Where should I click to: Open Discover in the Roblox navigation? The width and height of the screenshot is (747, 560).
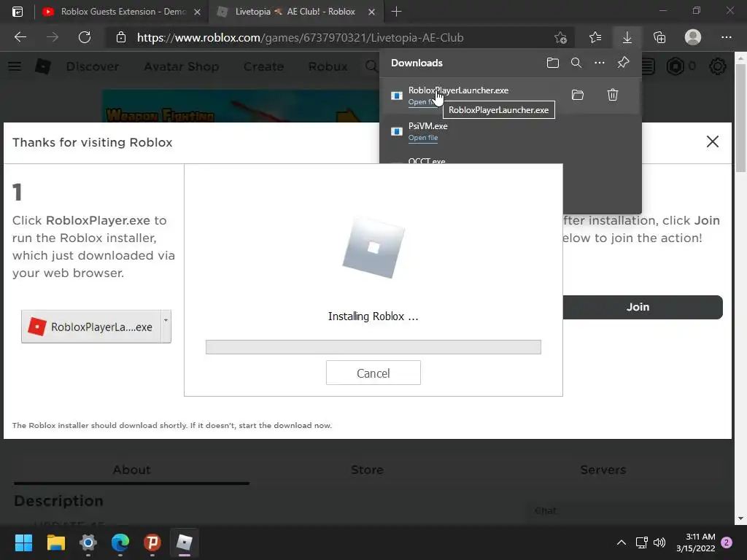93,66
